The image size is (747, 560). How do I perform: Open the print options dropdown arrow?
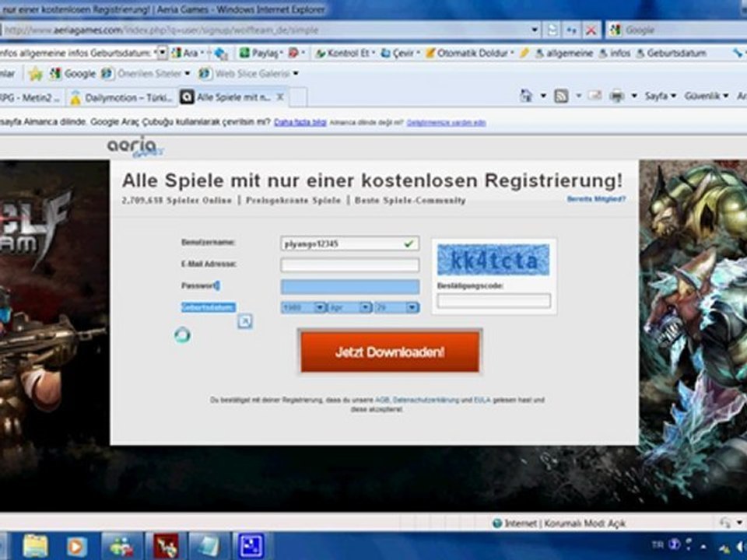(634, 96)
